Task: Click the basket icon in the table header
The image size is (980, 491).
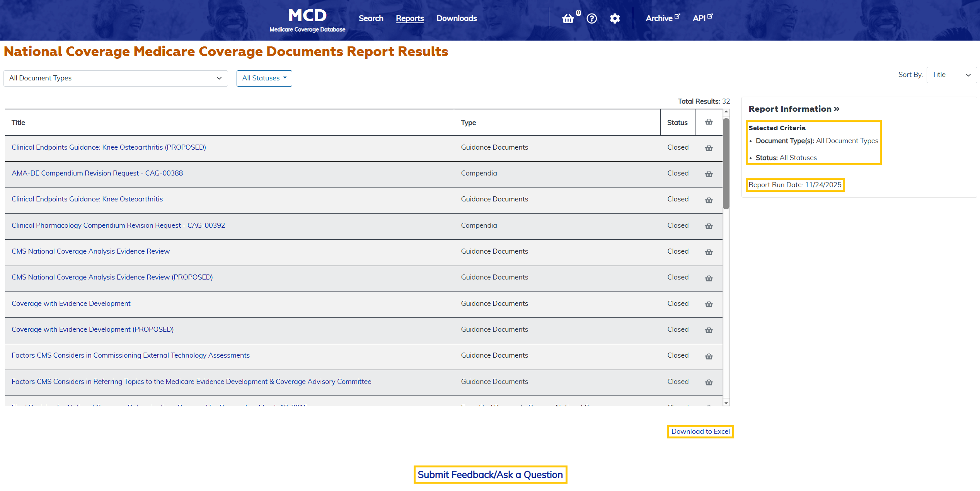Action: pyautogui.click(x=709, y=122)
